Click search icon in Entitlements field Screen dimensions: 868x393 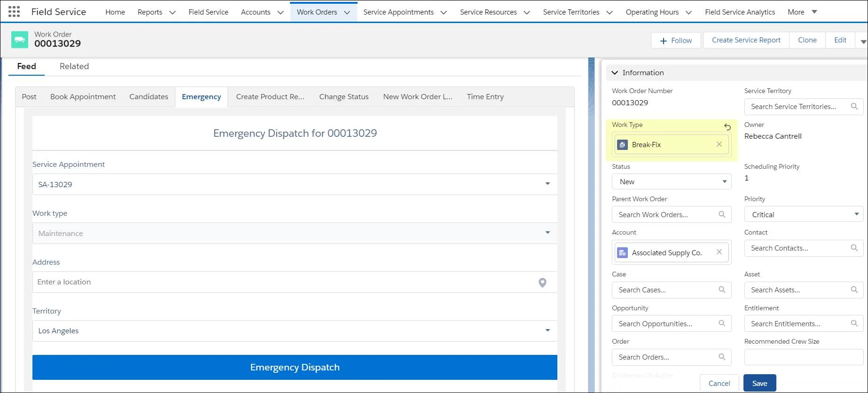854,323
